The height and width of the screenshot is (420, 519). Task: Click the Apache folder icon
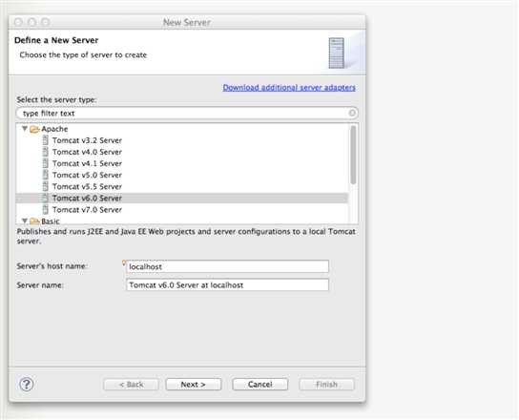point(34,129)
